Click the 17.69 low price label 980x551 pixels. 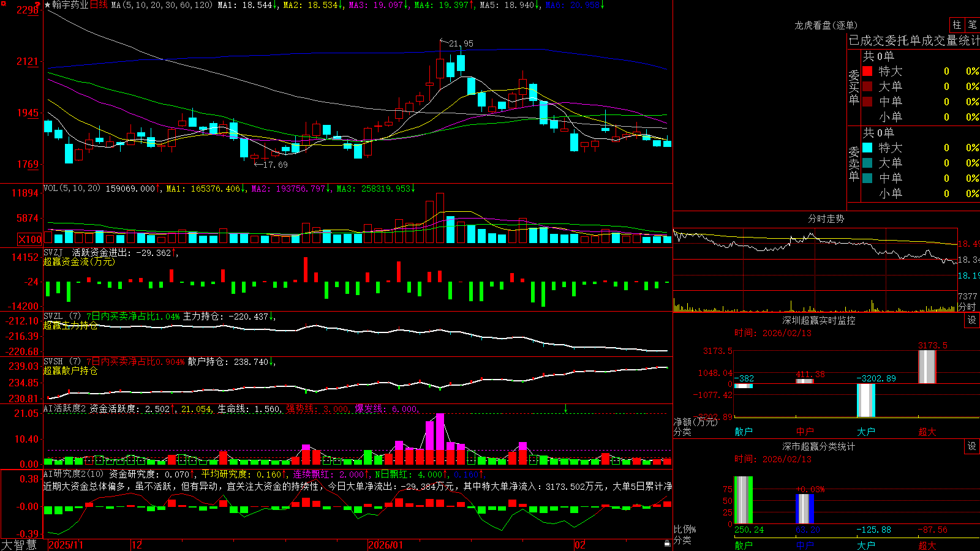(275, 164)
